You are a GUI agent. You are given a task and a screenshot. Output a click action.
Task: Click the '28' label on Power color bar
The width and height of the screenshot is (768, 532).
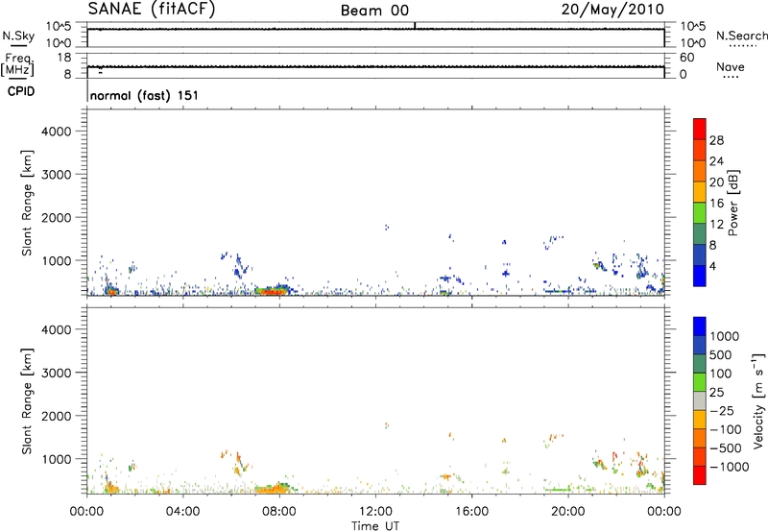coord(716,140)
